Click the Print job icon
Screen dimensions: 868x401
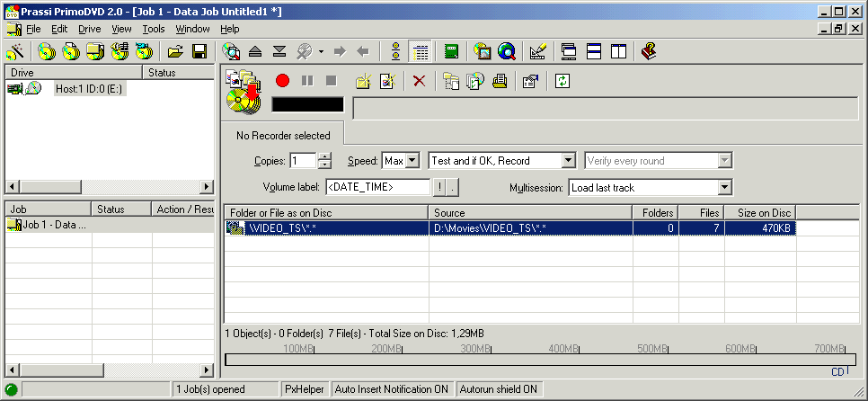[x=500, y=81]
